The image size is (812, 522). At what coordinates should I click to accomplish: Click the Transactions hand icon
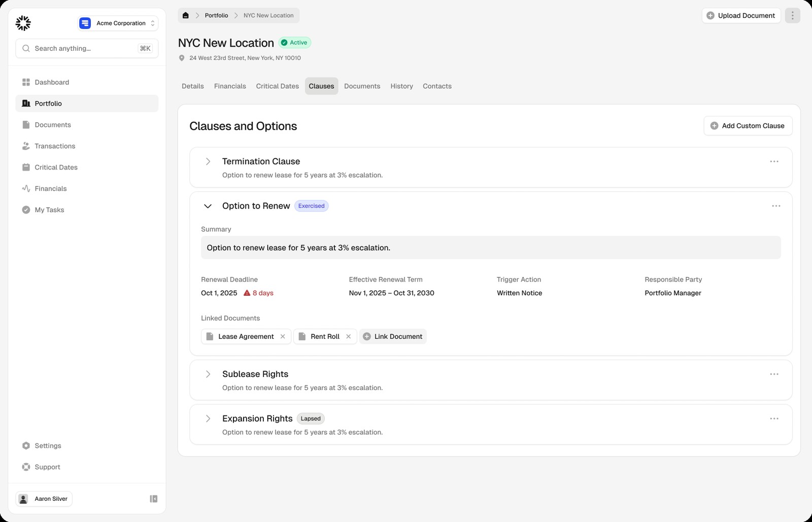[26, 146]
